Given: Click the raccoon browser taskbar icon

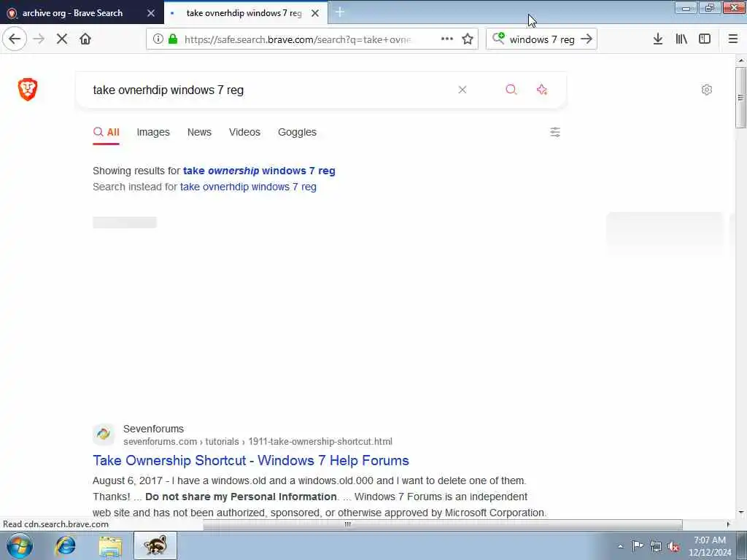Looking at the screenshot, I should coord(155,545).
